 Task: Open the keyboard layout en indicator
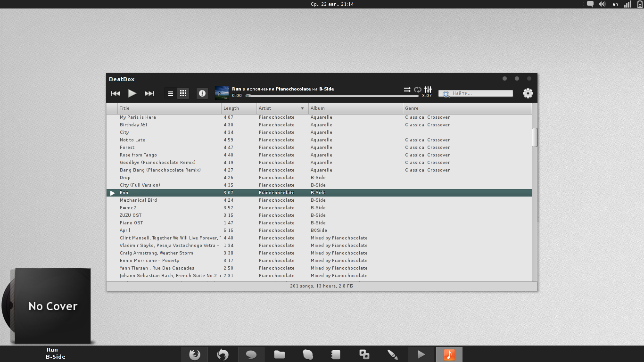point(615,4)
